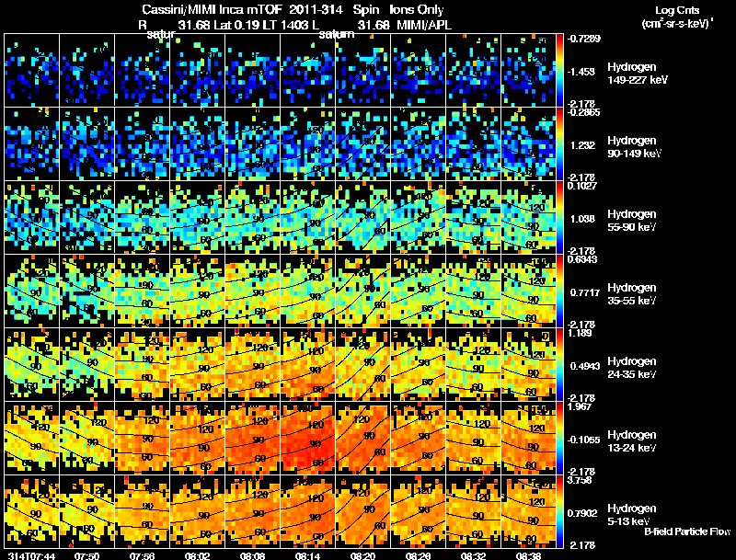
Task: Select the Hydrogen 5-13 keV label
Action: coord(632,515)
